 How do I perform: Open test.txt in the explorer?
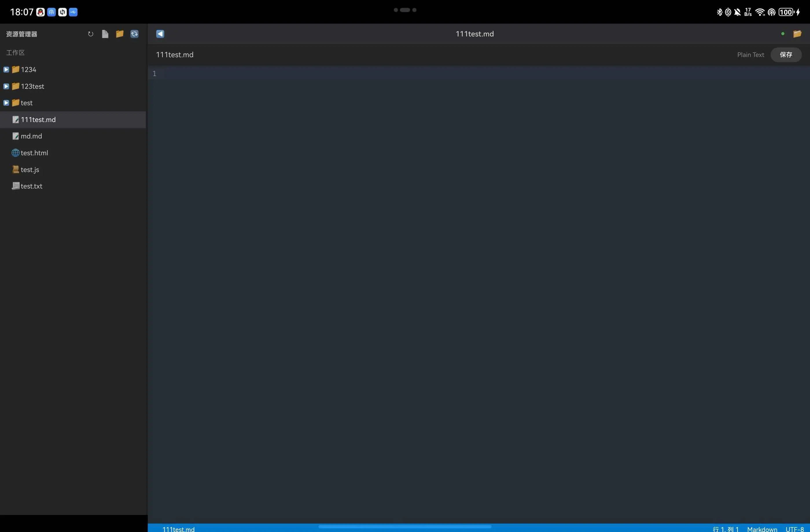[x=31, y=186]
